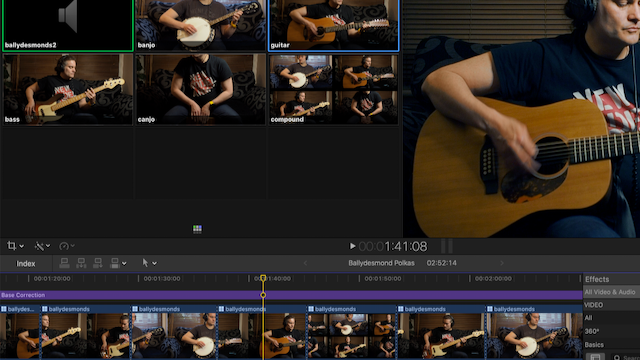
Task: Select the Base Correction purple clip
Action: [291, 295]
